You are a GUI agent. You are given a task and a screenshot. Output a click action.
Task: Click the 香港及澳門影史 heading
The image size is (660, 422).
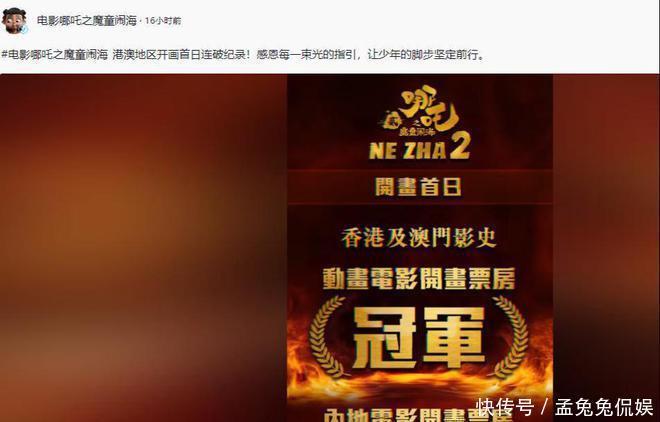[x=419, y=239]
